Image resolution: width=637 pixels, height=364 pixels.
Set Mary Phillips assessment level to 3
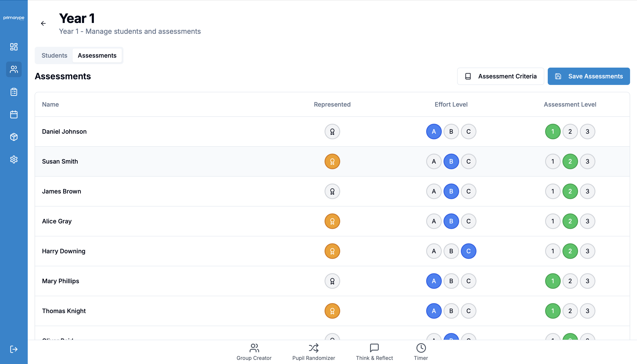(x=588, y=281)
